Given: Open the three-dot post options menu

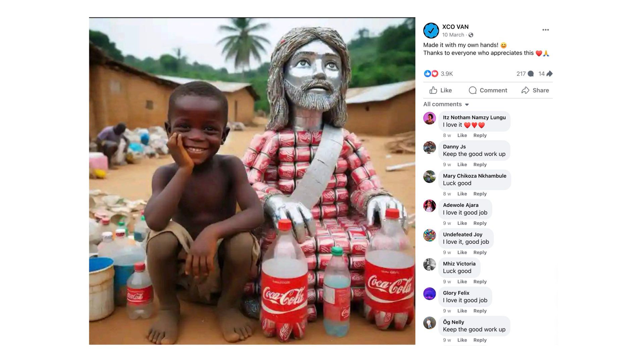Looking at the screenshot, I should pyautogui.click(x=545, y=30).
